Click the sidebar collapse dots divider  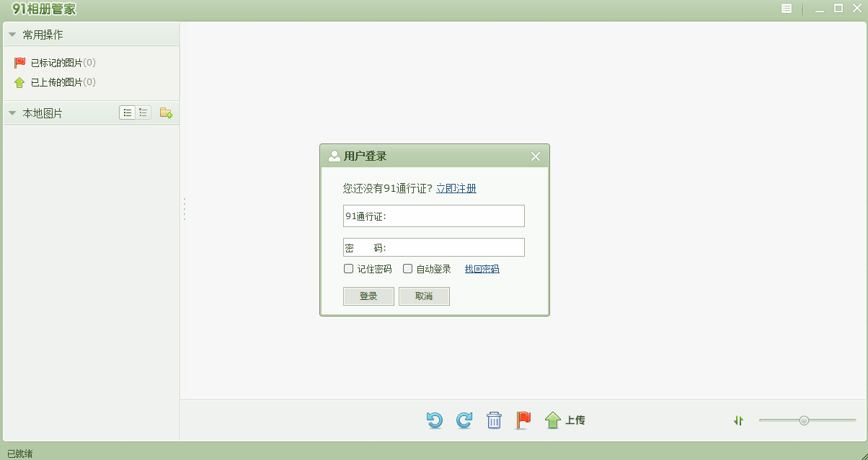click(185, 209)
